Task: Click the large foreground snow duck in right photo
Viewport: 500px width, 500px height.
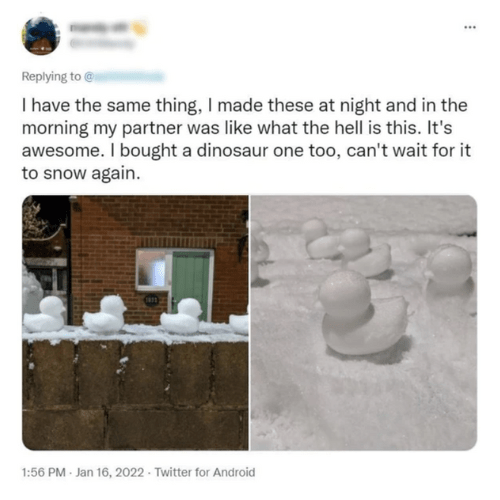Action: pos(363,313)
